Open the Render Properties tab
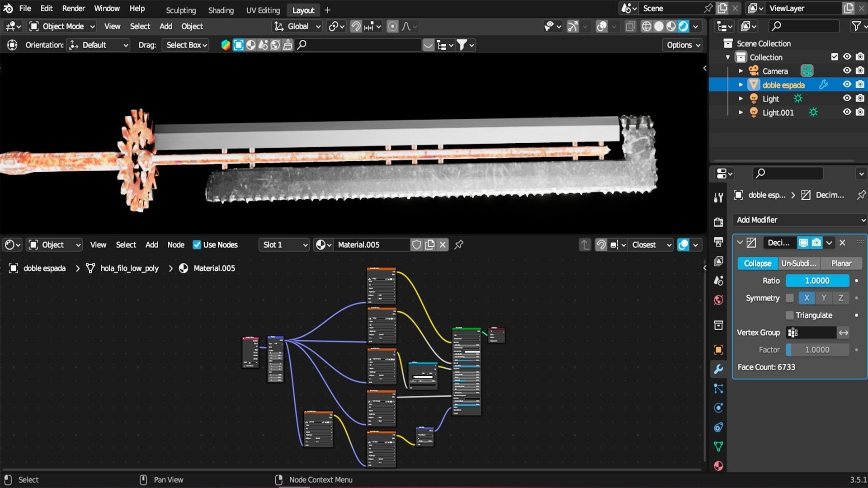This screenshot has height=488, width=868. click(718, 221)
